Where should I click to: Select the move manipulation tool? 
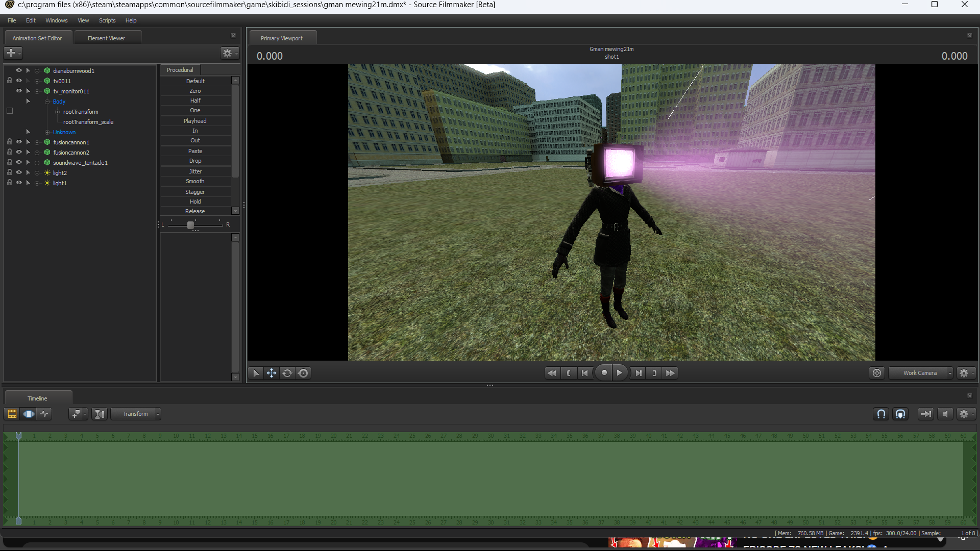coord(272,373)
